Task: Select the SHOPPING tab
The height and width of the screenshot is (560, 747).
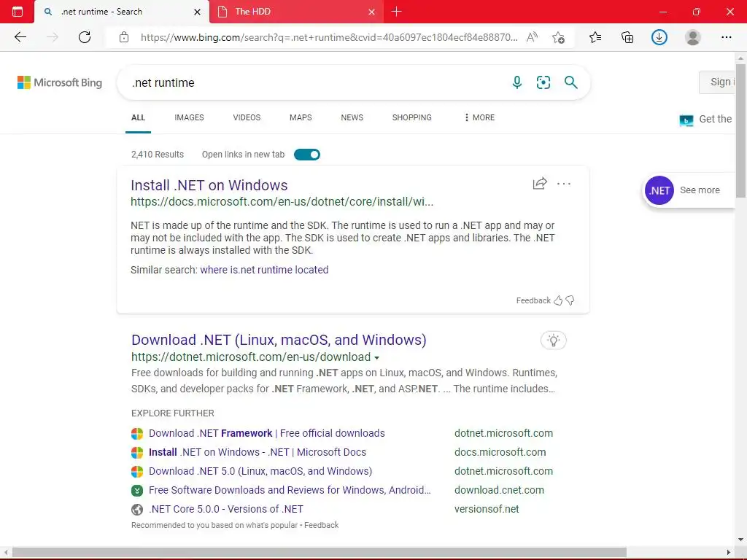Action: coord(412,117)
